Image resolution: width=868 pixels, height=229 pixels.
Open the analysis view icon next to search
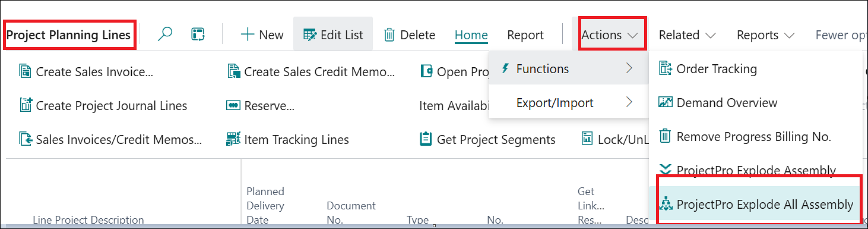[198, 34]
